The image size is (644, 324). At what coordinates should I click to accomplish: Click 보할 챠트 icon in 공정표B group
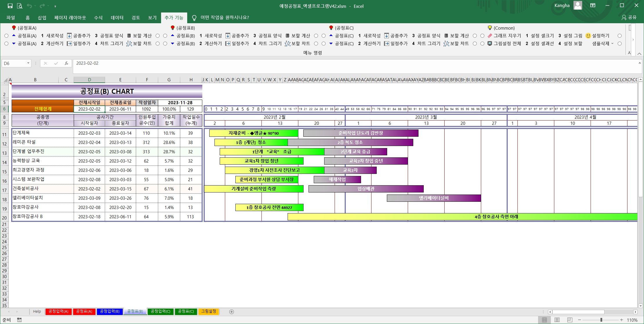pyautogui.click(x=287, y=44)
